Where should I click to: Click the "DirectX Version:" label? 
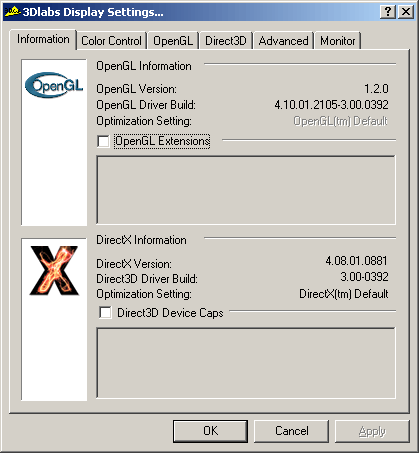134,264
